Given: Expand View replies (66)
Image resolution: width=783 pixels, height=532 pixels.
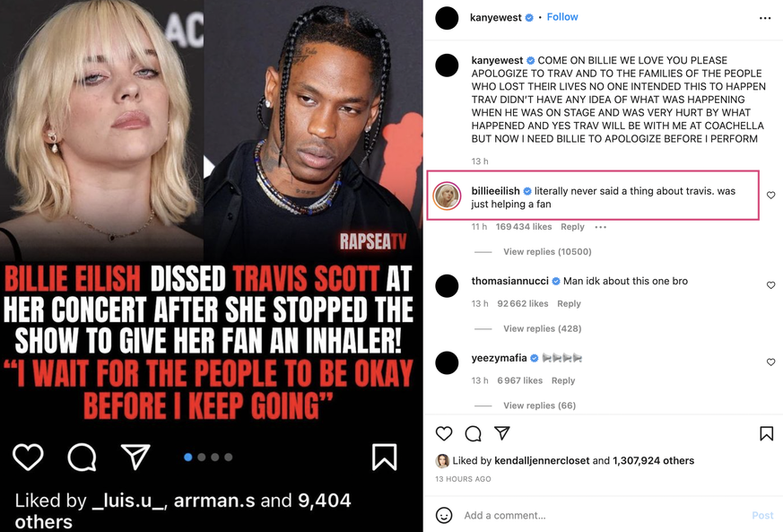Looking at the screenshot, I should 539,406.
